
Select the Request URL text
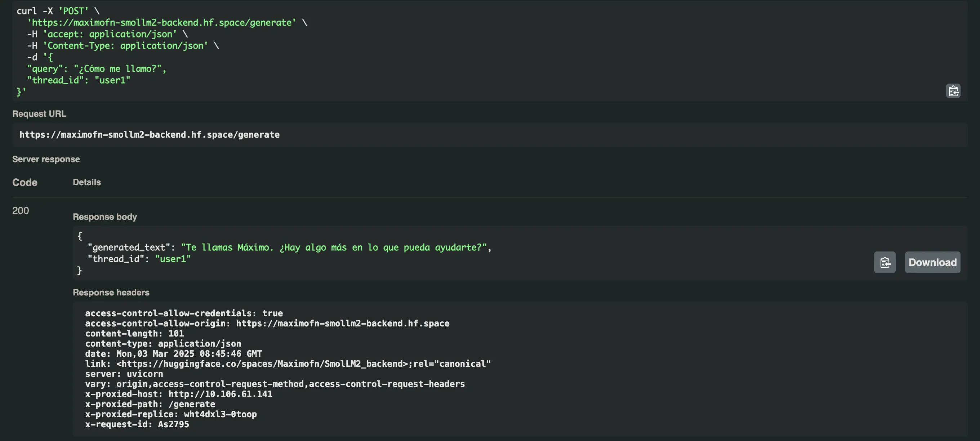pyautogui.click(x=150, y=135)
